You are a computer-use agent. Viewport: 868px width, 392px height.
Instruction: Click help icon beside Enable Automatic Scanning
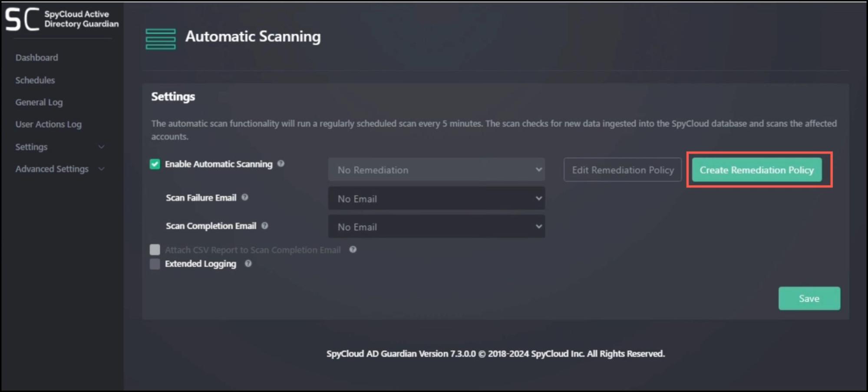281,163
